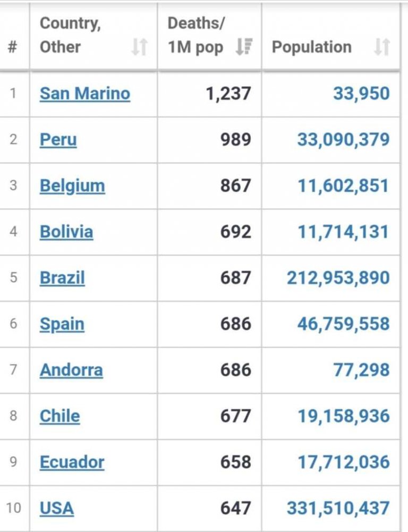Screen dimensions: 408x532
Task: Click USA population 331,510,437
Action: tap(338, 509)
